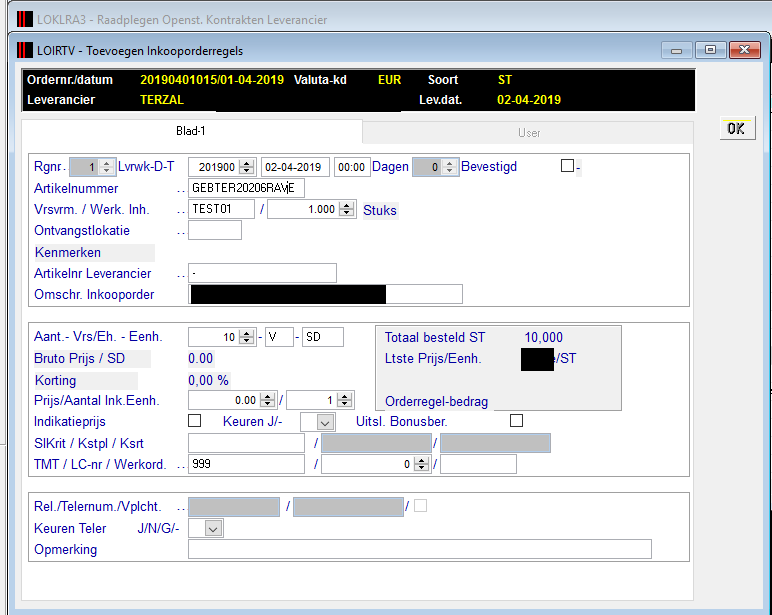Close the LOIRTV window
772x615 pixels.
pos(744,50)
